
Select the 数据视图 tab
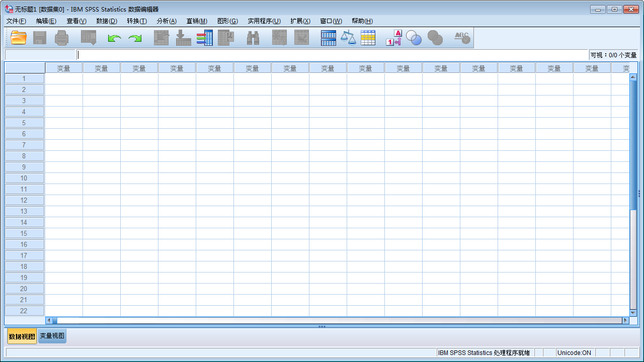tap(22, 336)
